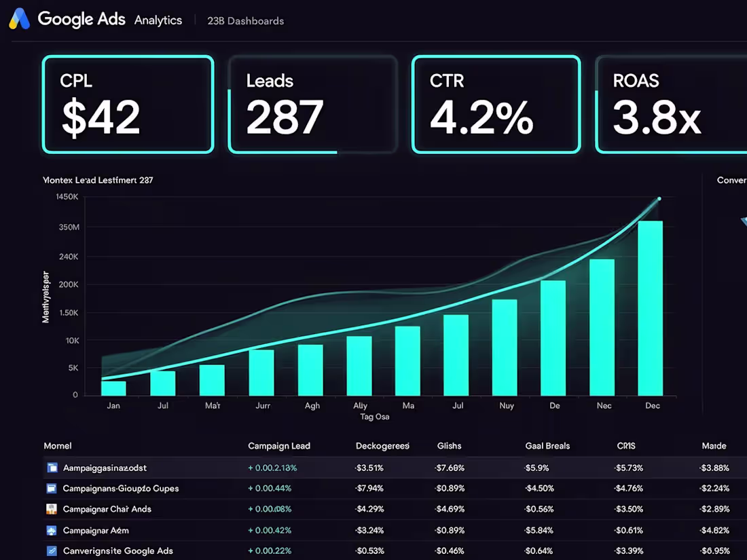Click the trend line endpoint marker

(x=659, y=199)
